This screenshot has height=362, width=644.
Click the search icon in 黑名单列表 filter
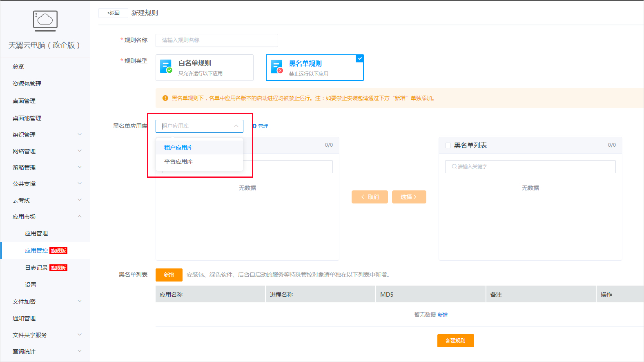(454, 167)
